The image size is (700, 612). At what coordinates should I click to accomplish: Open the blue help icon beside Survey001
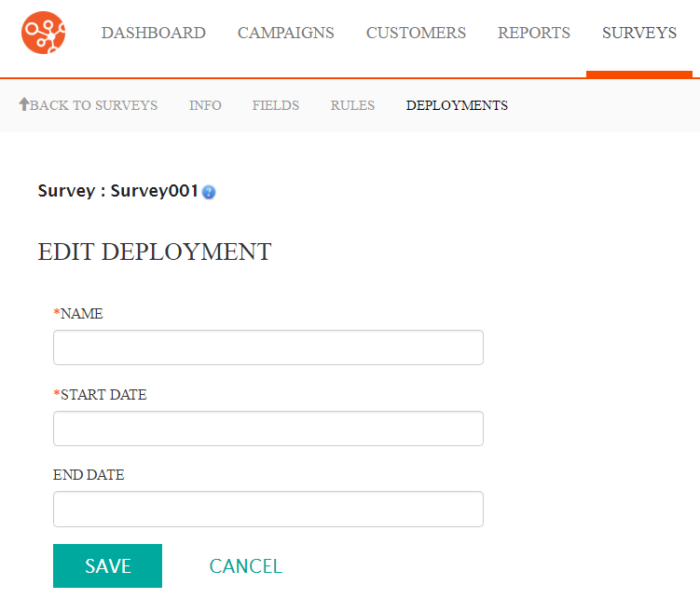(209, 192)
